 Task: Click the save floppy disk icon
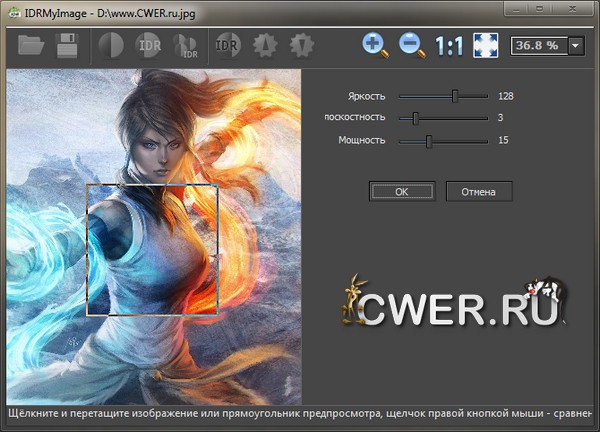point(69,45)
